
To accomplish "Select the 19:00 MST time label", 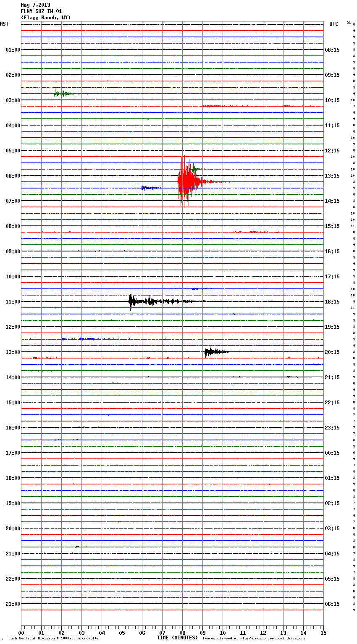I will coord(13,503).
